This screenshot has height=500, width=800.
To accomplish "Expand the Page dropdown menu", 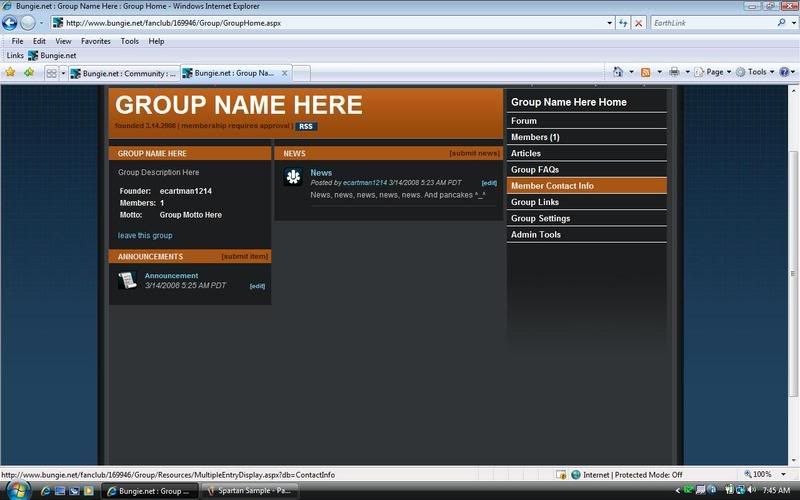I will [x=714, y=72].
